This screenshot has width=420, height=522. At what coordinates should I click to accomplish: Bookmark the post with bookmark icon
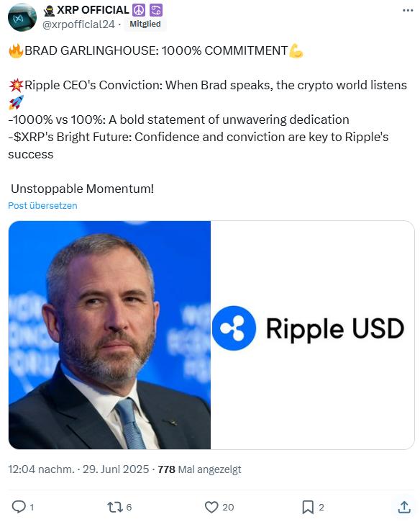(x=308, y=507)
